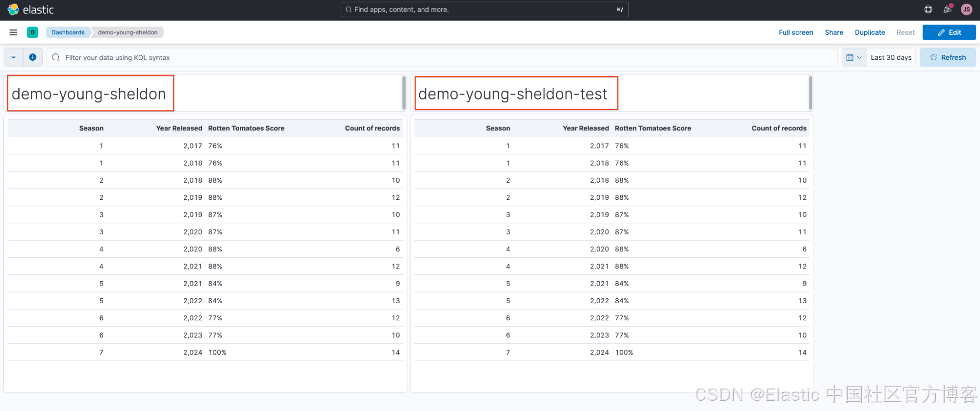980x411 pixels.
Task: Add a filter with the plus icon
Action: click(x=33, y=57)
